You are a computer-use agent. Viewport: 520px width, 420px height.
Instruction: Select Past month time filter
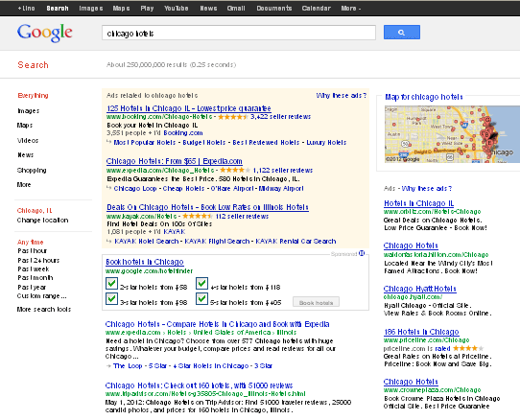pos(35,278)
